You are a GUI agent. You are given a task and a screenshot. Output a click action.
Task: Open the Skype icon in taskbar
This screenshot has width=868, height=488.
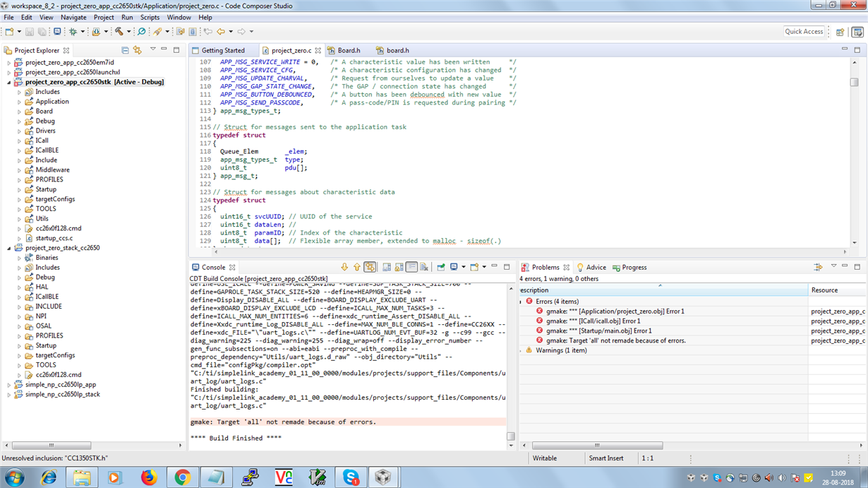click(351, 477)
